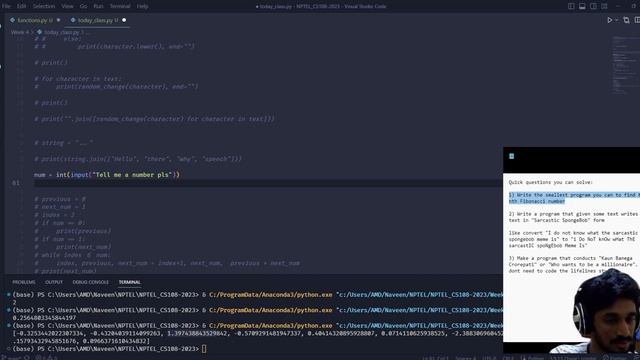Open the Help menu
Screen dimensions: 640x360
tap(142, 6)
